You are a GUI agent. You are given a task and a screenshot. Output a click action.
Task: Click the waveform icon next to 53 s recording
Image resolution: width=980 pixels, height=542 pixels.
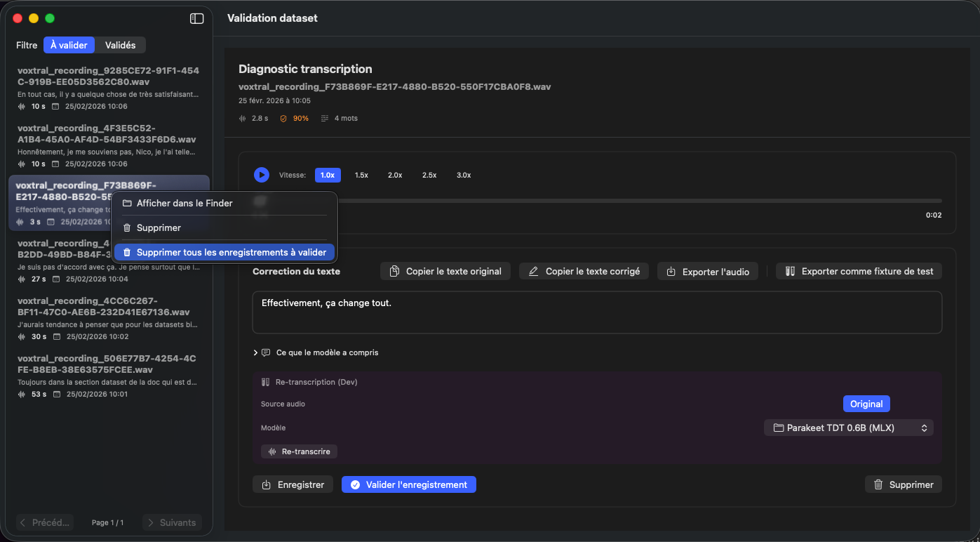point(22,394)
